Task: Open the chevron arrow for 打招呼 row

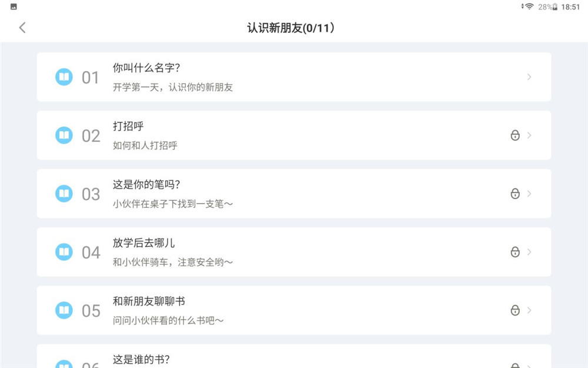Action: coord(529,135)
